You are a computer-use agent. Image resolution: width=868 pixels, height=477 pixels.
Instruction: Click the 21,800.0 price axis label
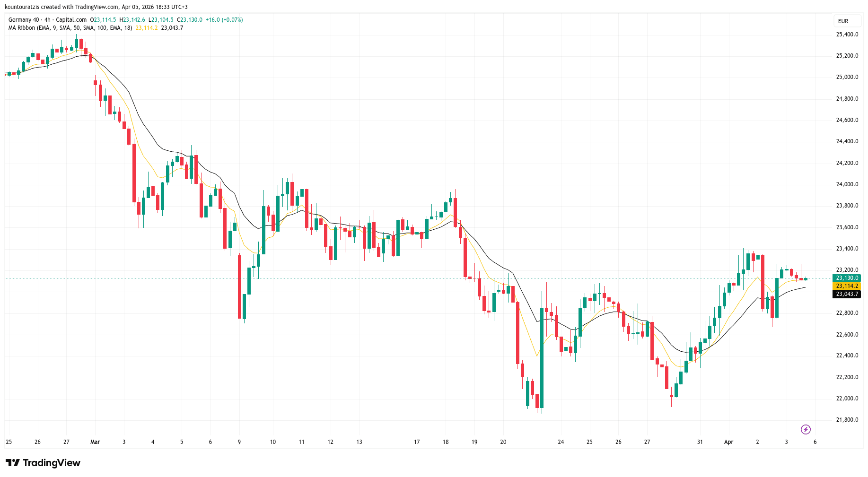tap(847, 420)
